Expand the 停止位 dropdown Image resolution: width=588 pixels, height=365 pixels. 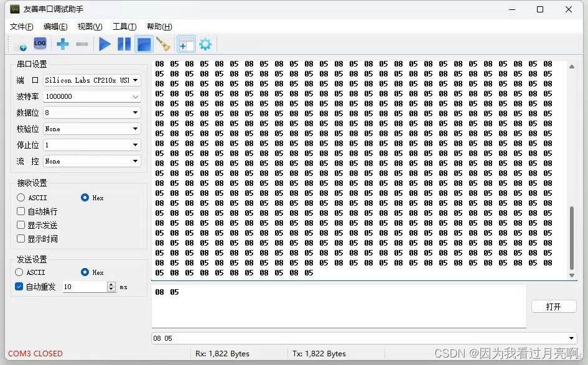point(136,145)
